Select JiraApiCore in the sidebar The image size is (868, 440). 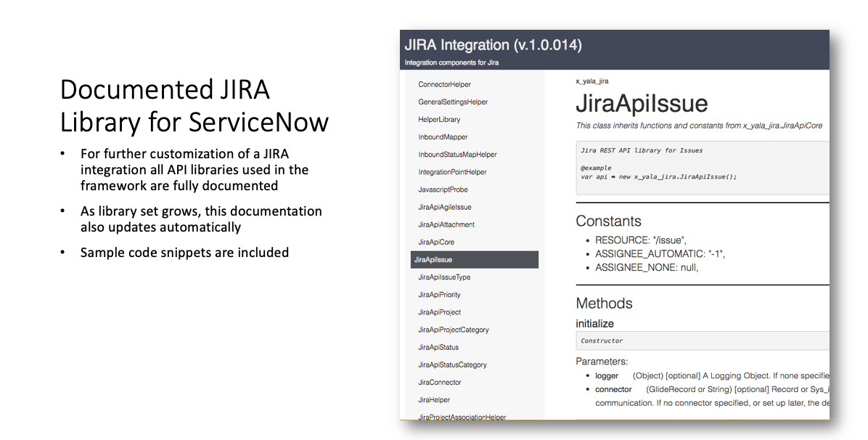coord(436,242)
